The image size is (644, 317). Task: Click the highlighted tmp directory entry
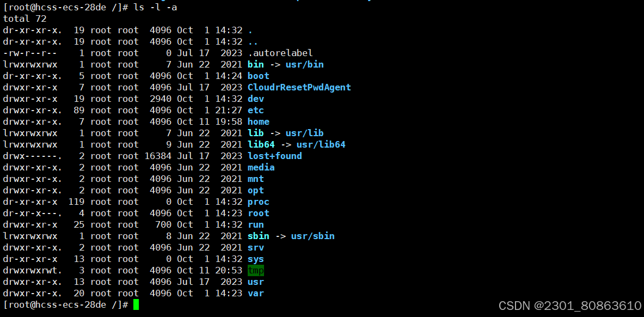tap(255, 270)
